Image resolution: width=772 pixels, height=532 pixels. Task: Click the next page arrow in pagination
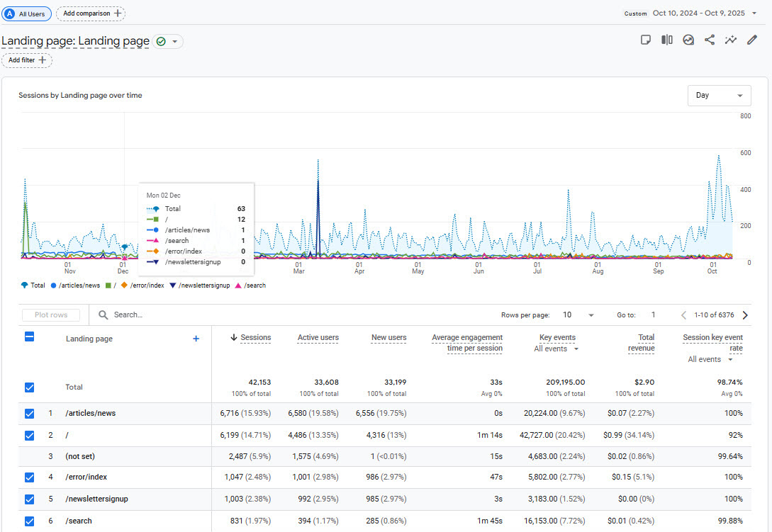(744, 315)
